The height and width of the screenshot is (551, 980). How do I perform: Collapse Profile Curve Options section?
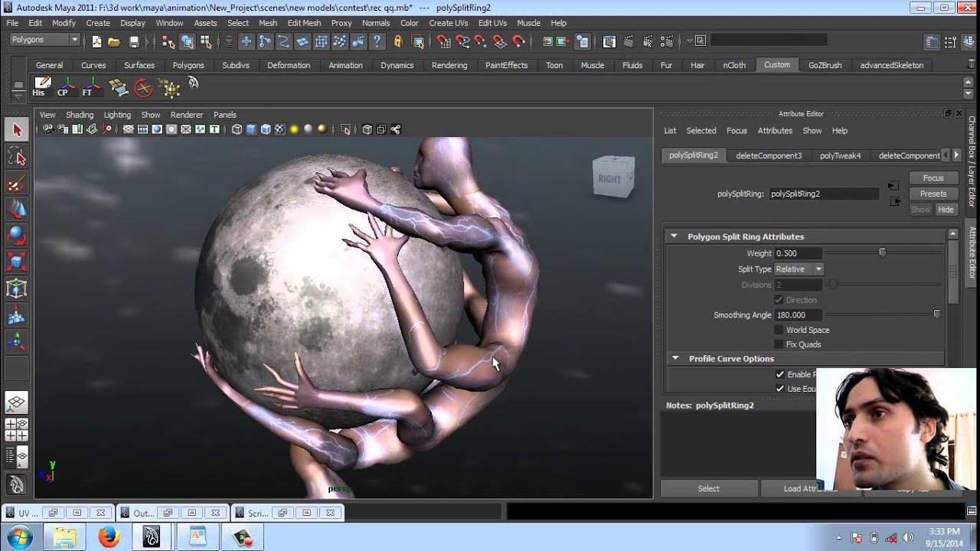click(x=675, y=358)
